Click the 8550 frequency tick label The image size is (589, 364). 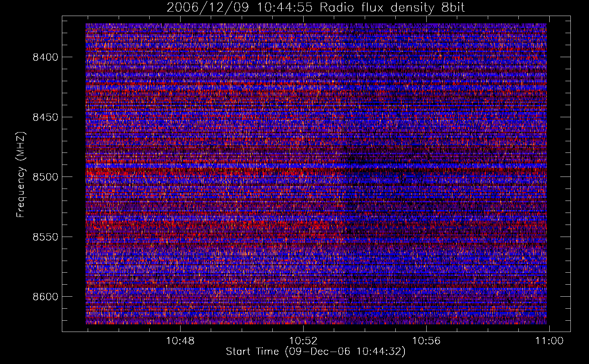coord(46,237)
